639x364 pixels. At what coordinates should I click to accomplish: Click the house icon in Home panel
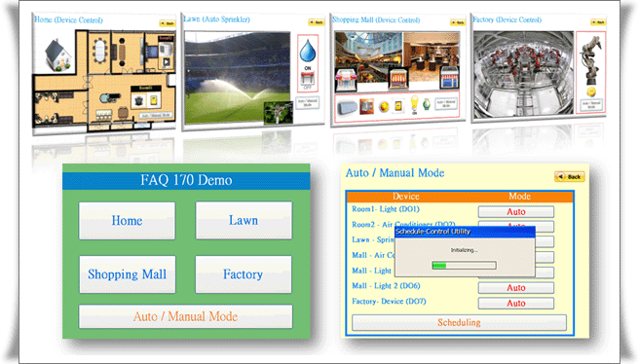click(58, 55)
